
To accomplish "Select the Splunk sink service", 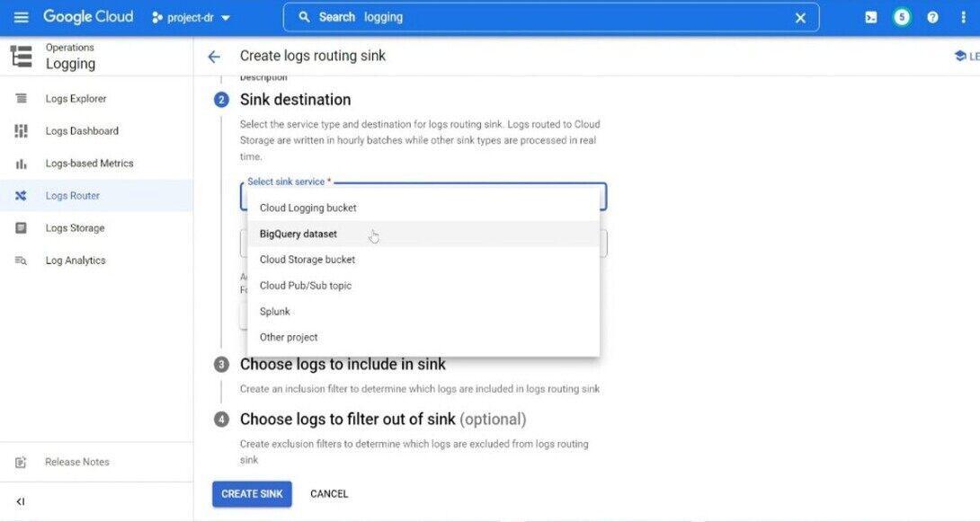I will click(275, 312).
